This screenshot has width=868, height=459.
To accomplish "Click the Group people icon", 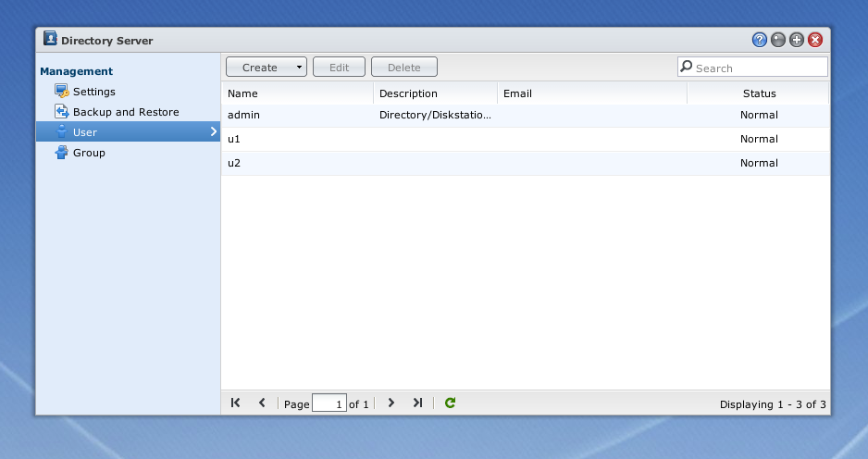I will [61, 153].
